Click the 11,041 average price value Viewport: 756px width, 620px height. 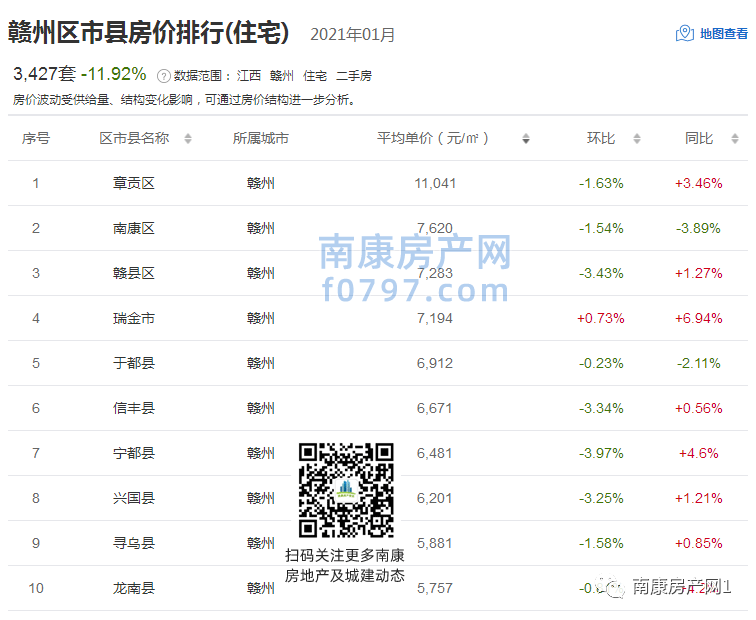coord(435,183)
